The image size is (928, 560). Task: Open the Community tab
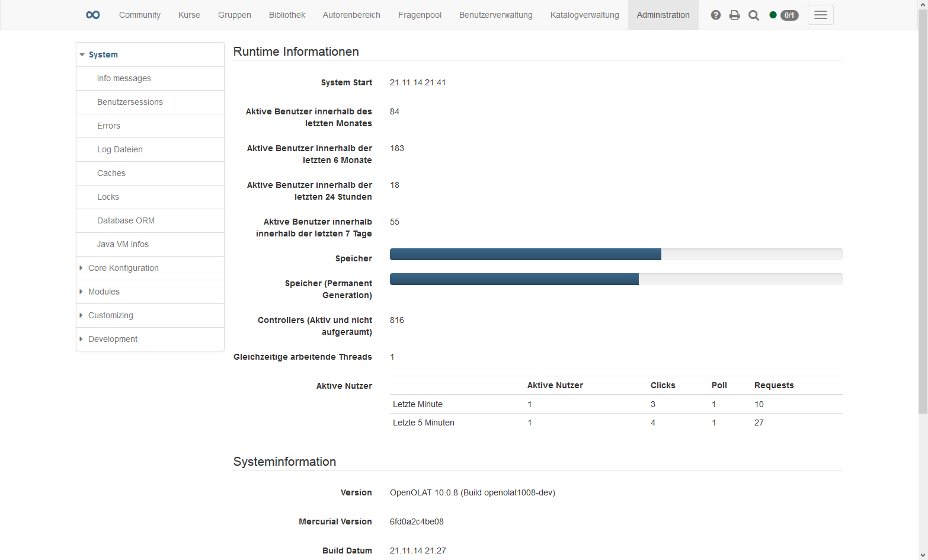pos(140,15)
